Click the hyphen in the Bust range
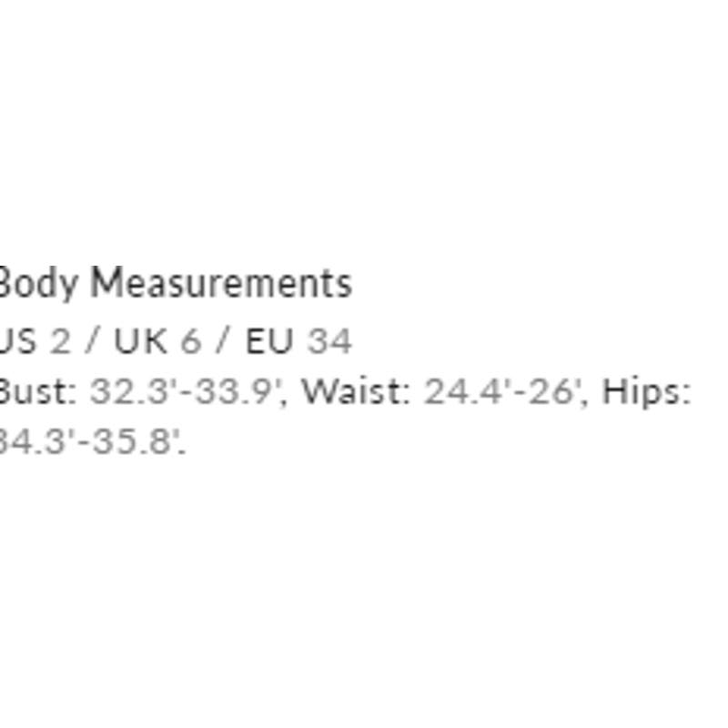 point(182,393)
